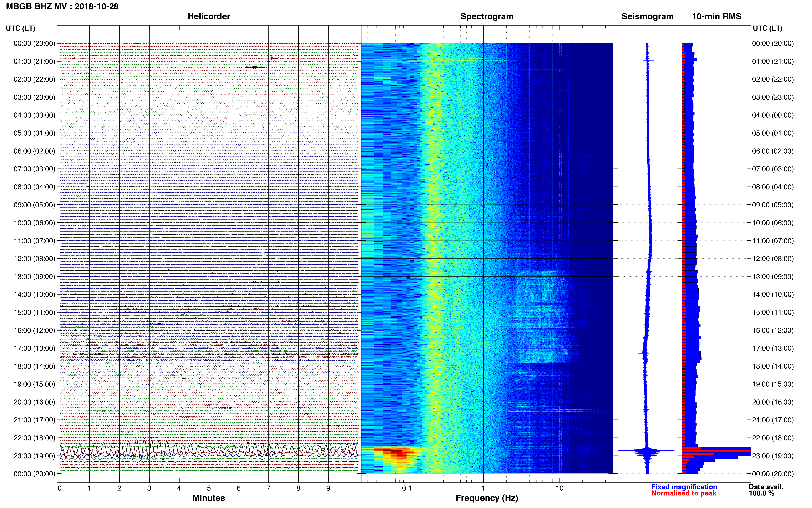Click '02:00 (22:00)' on the RMS-side time axis

(x=773, y=79)
